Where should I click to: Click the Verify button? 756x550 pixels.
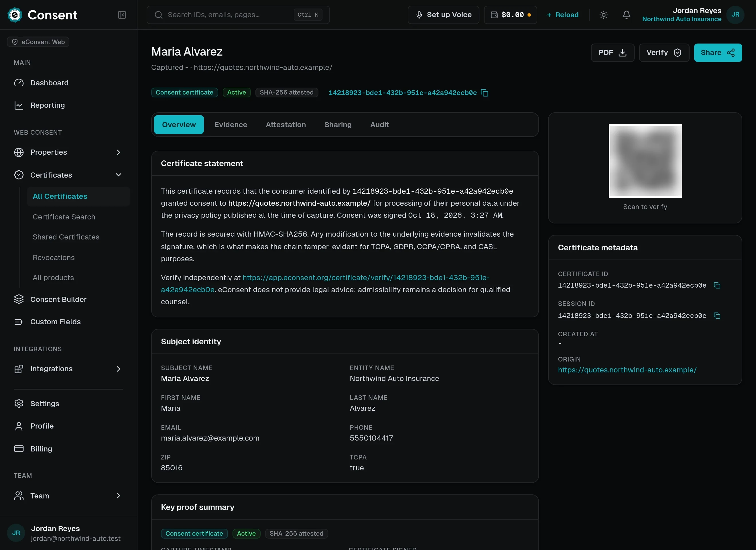[664, 53]
